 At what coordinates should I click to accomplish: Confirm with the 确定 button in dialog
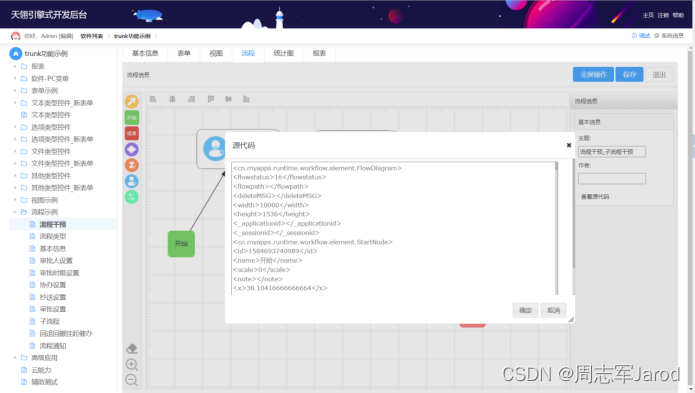click(525, 310)
